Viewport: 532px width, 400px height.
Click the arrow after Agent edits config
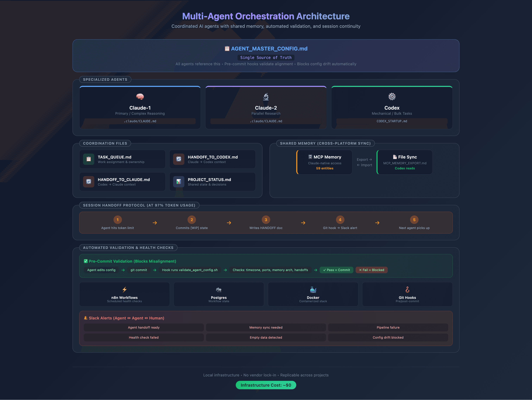click(123, 270)
